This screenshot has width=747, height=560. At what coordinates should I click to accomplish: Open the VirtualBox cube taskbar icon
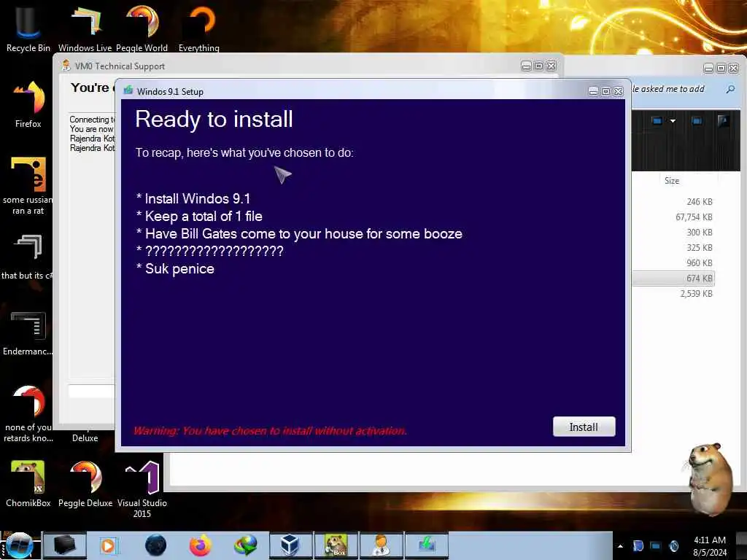pyautogui.click(x=290, y=545)
